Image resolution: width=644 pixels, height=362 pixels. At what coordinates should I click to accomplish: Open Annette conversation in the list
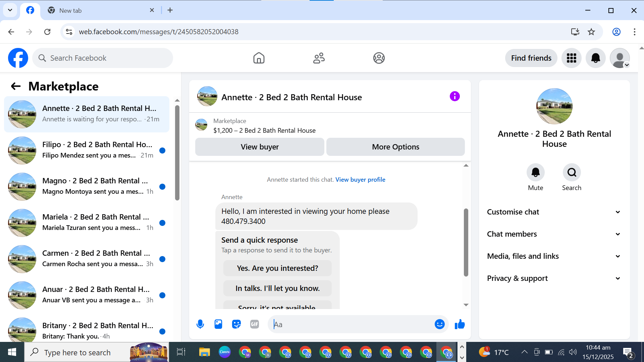tap(87, 114)
